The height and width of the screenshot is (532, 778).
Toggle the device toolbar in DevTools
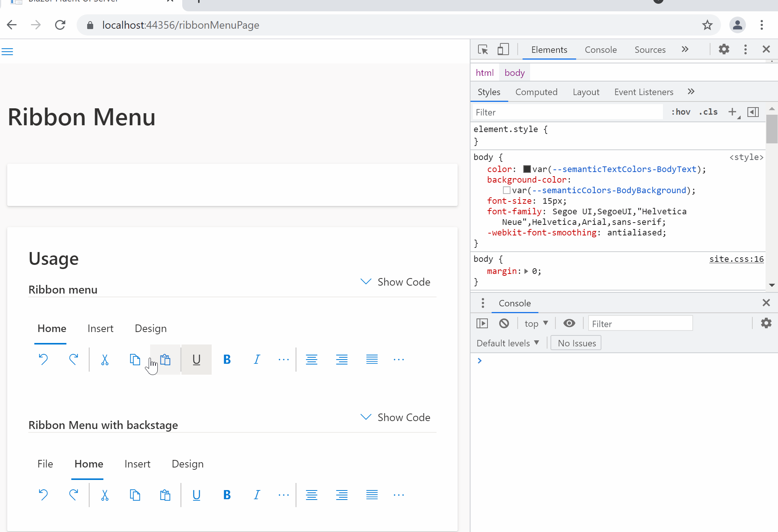[503, 49]
